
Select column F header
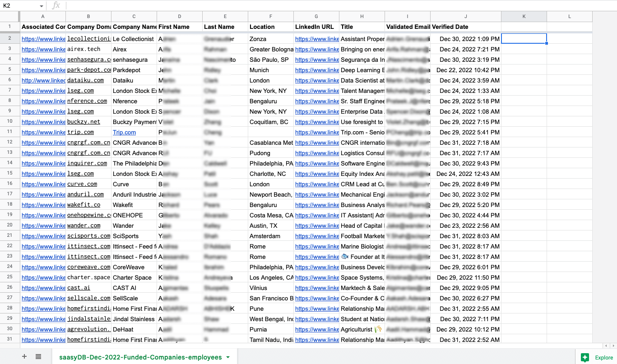click(x=271, y=17)
